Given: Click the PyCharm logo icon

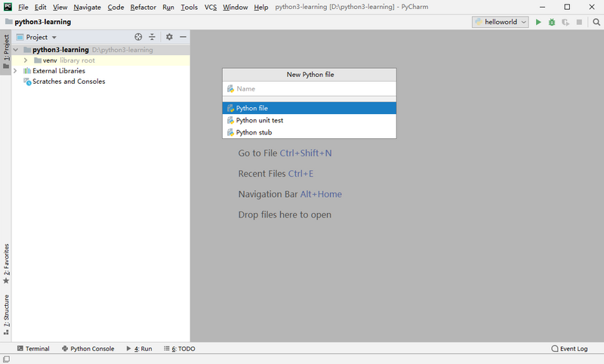Looking at the screenshot, I should tap(8, 7).
